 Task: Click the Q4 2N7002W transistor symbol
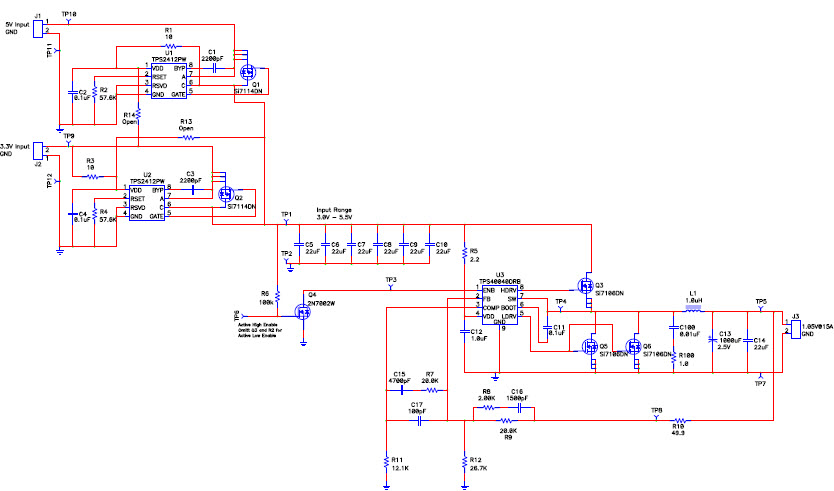(306, 311)
